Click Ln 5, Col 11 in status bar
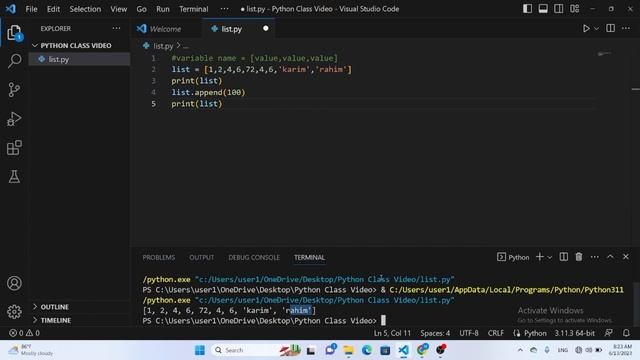The image size is (640, 360). (392, 333)
